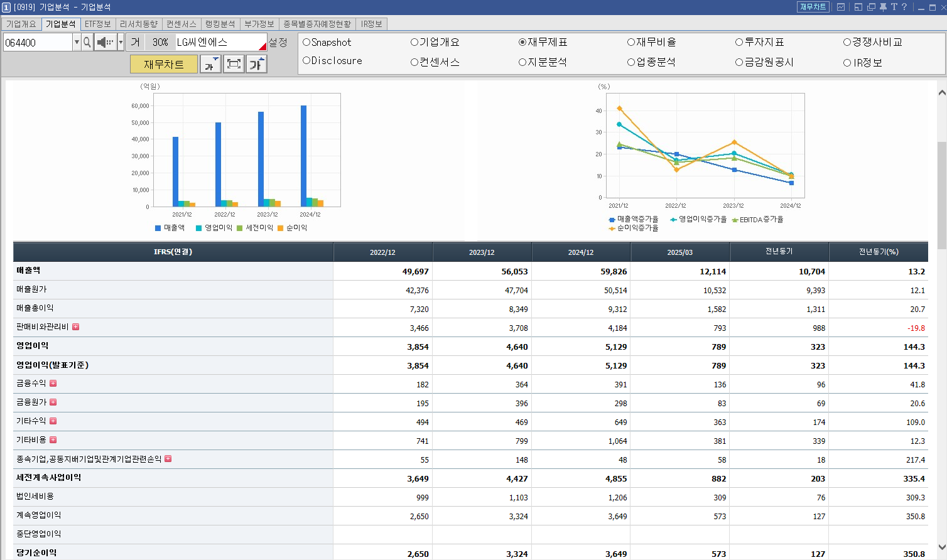Select the Disclosure radio button
Image resolution: width=947 pixels, height=560 pixels.
click(x=306, y=61)
